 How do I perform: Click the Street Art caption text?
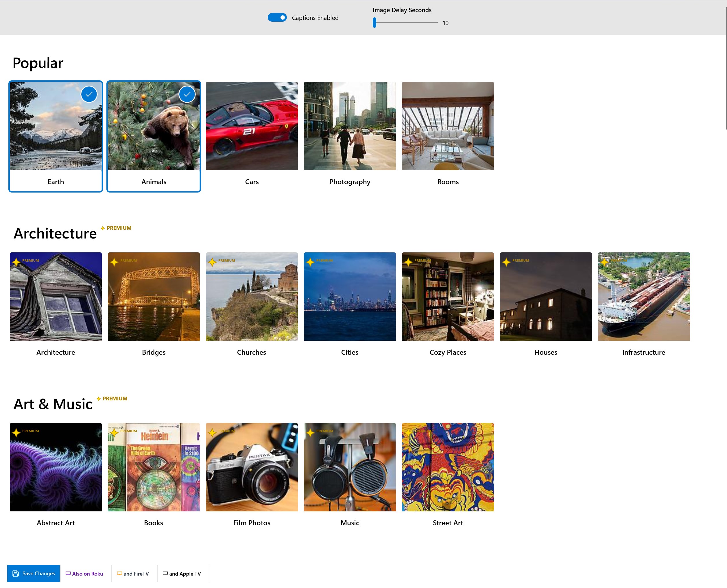click(x=448, y=523)
